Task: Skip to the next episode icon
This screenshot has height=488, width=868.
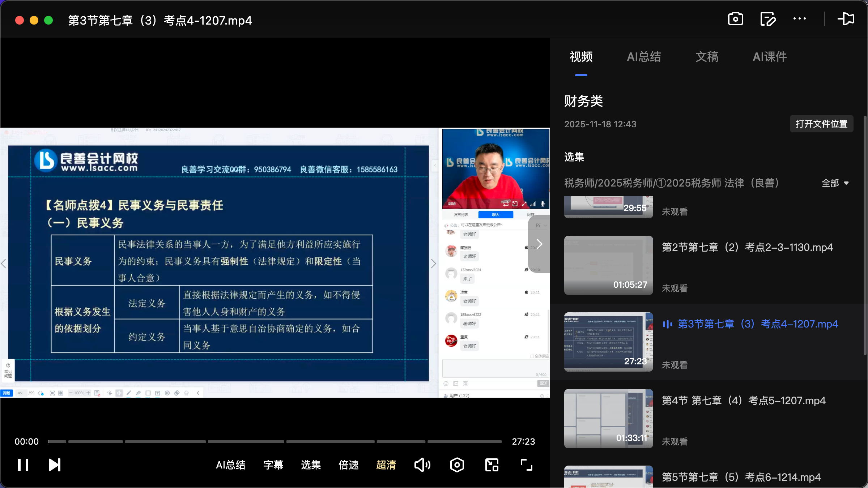Action: pyautogui.click(x=54, y=465)
